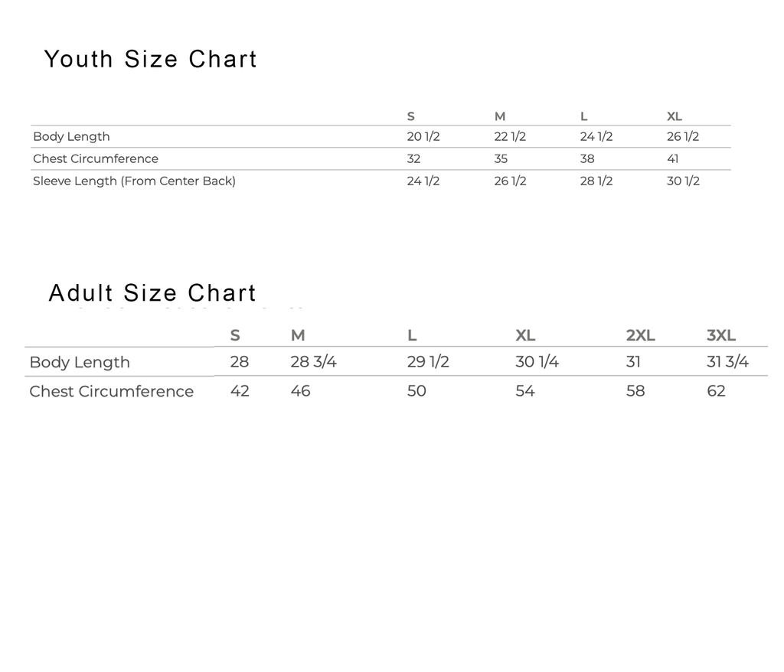Select the youth S column header
The width and height of the screenshot is (784, 672).
tap(410, 116)
